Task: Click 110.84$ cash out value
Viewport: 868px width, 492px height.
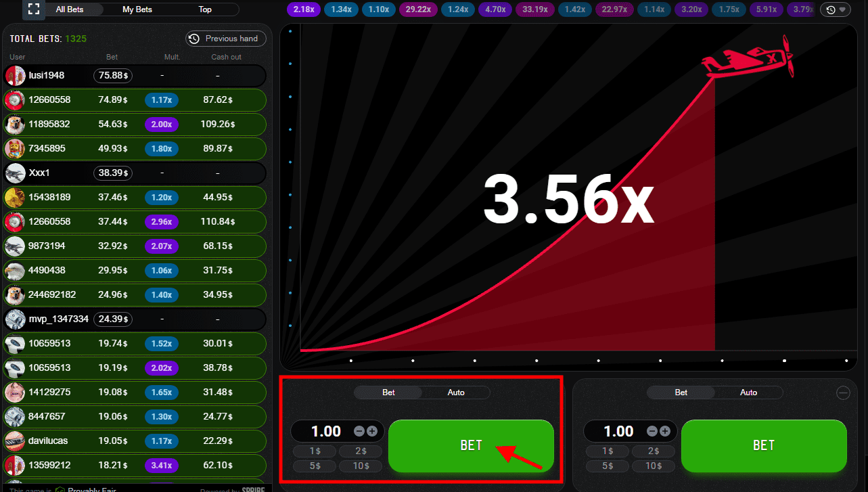Action: coord(218,221)
